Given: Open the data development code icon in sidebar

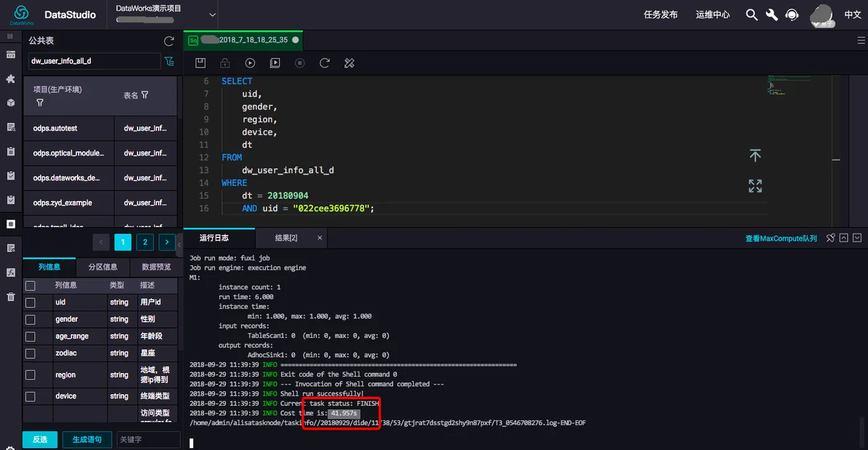Looking at the screenshot, I should tap(11, 55).
